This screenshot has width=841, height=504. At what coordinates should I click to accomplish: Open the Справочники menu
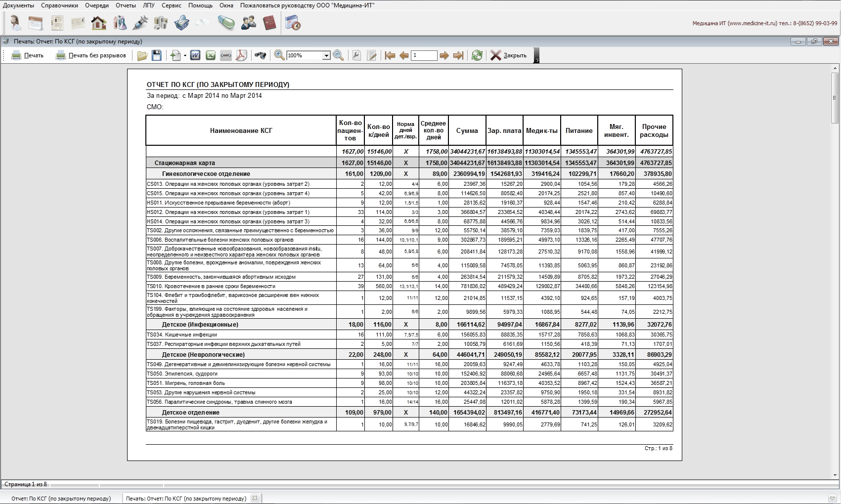tap(60, 5)
